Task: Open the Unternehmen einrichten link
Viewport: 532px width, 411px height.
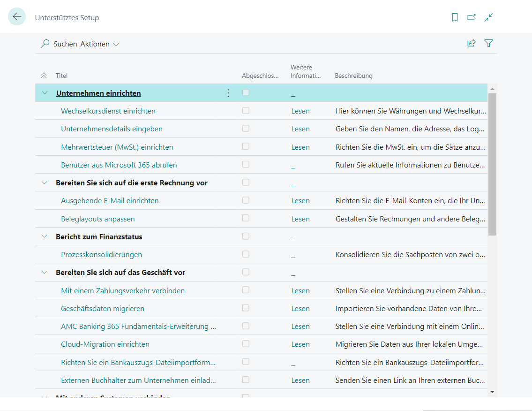Action: pyautogui.click(x=98, y=93)
